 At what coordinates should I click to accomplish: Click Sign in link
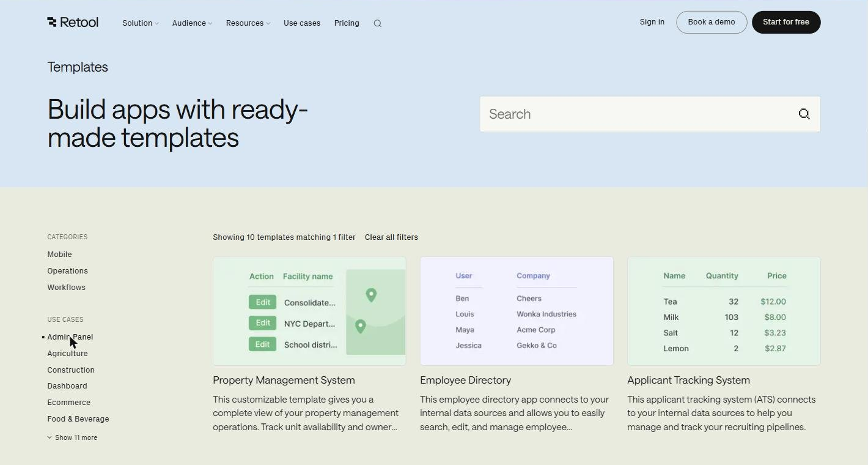coord(652,22)
